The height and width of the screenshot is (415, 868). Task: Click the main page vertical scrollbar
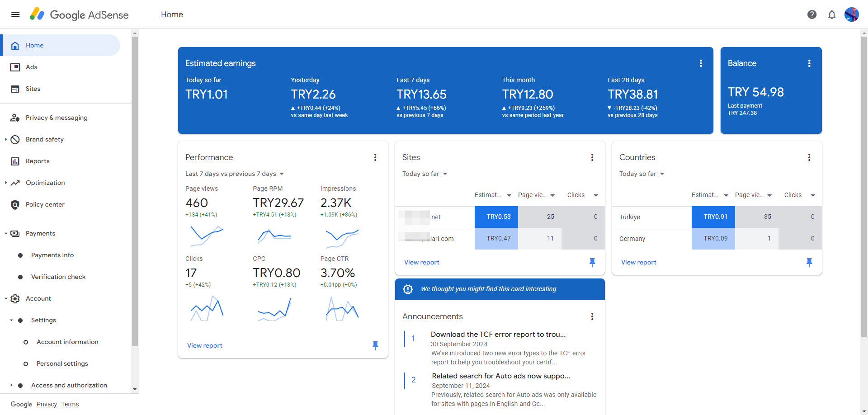pyautogui.click(x=864, y=187)
